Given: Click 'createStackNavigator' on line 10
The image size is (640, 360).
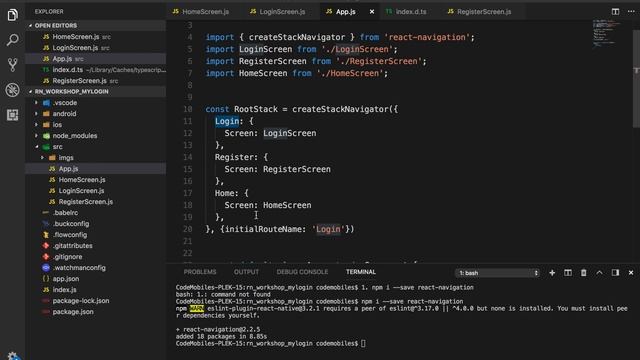Looking at the screenshot, I should pos(340,109).
